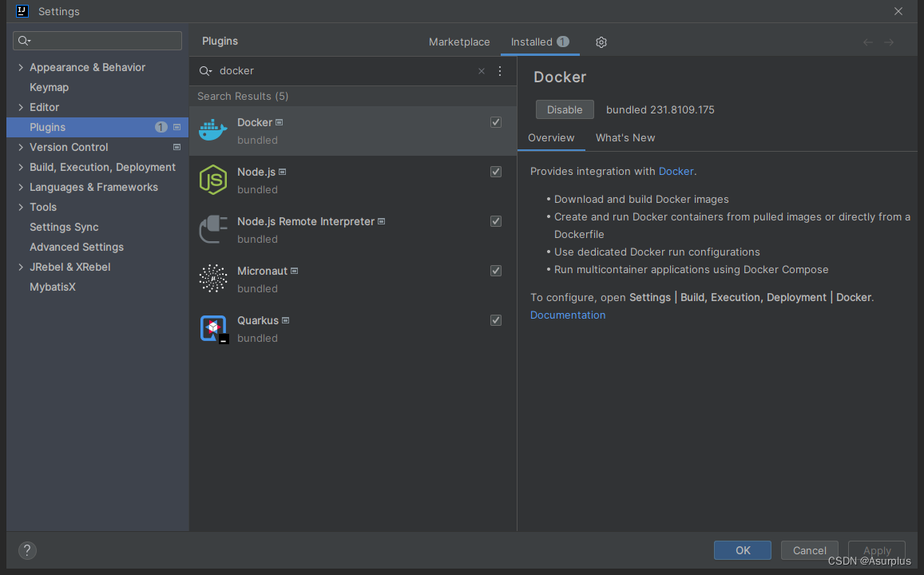Click the marker icon beside Node.js Remote Interpreter
The image size is (924, 575).
(381, 221)
